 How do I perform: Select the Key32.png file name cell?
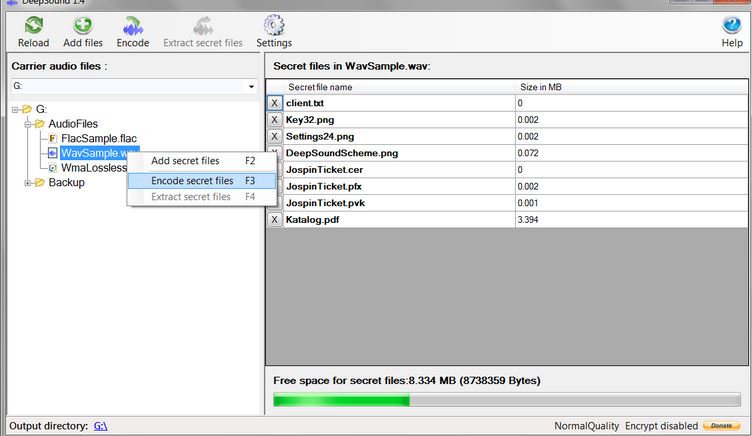pyautogui.click(x=399, y=120)
